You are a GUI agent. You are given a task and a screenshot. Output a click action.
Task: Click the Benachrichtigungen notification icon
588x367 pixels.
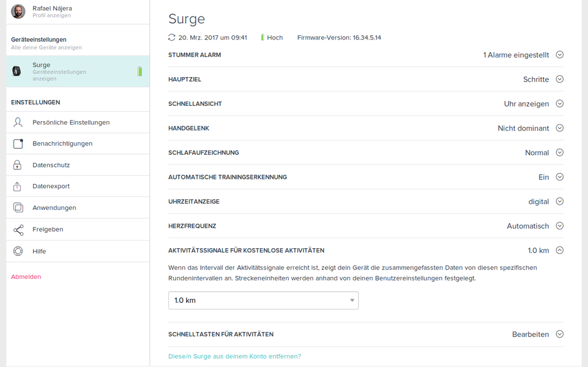tap(18, 144)
